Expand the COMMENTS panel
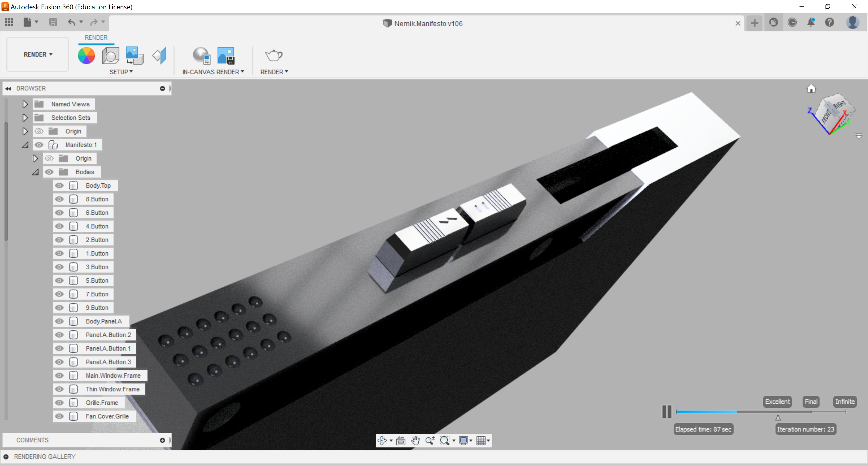Viewport: 868px width, 466px height. pyautogui.click(x=163, y=440)
